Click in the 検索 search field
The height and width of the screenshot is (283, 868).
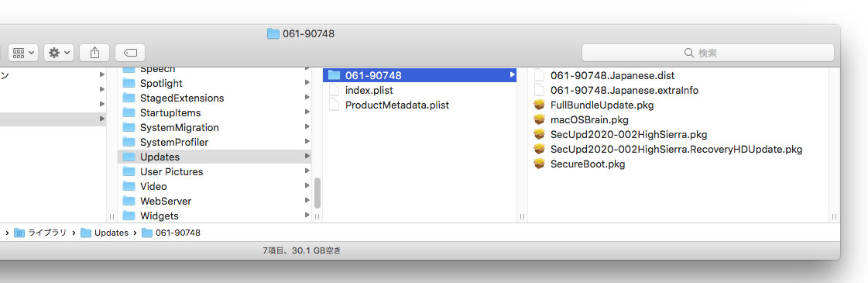708,53
